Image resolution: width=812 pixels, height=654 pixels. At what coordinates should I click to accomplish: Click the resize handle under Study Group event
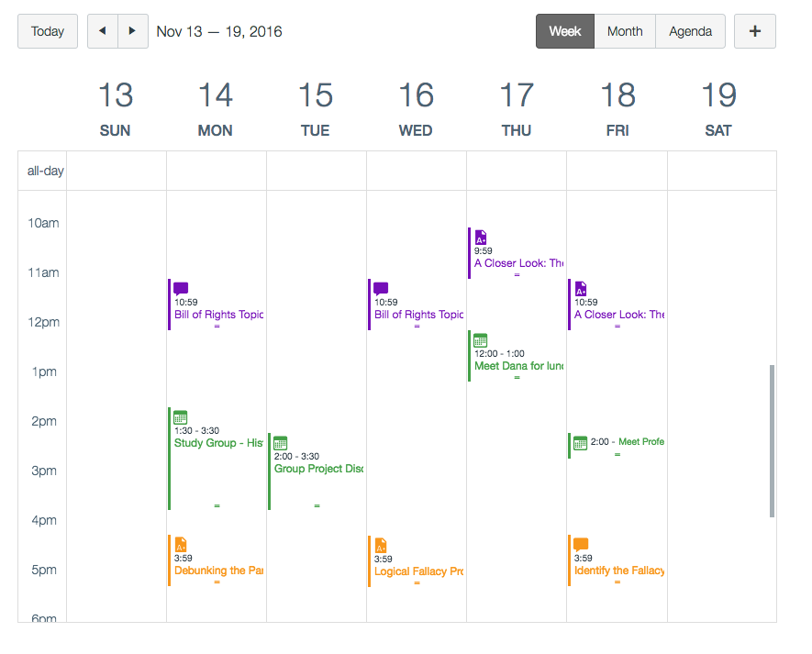216,504
